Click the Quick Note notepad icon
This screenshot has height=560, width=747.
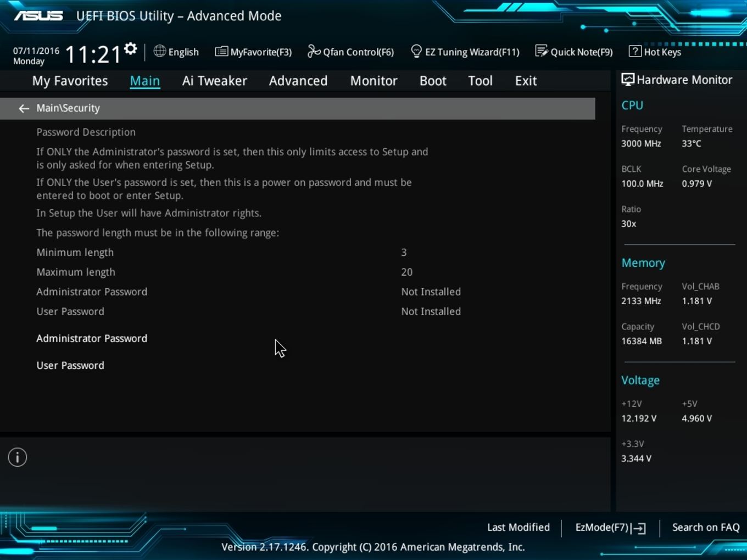coord(542,51)
